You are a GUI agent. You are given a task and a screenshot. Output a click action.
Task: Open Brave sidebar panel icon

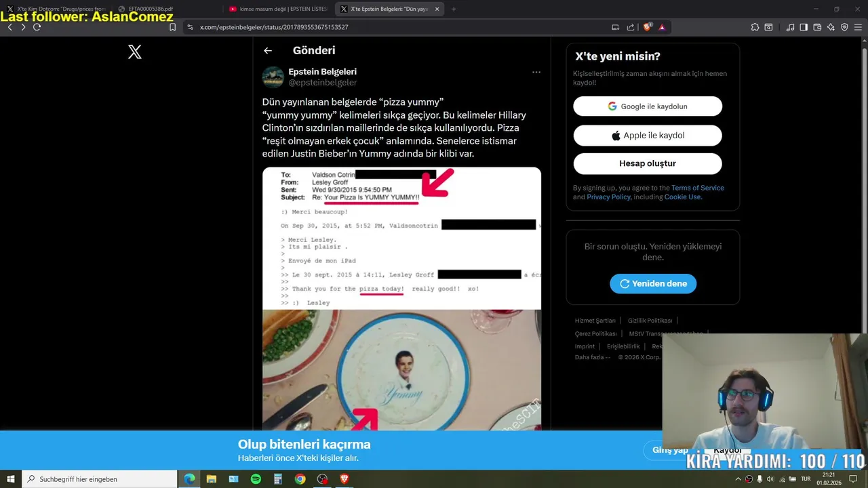tap(804, 27)
